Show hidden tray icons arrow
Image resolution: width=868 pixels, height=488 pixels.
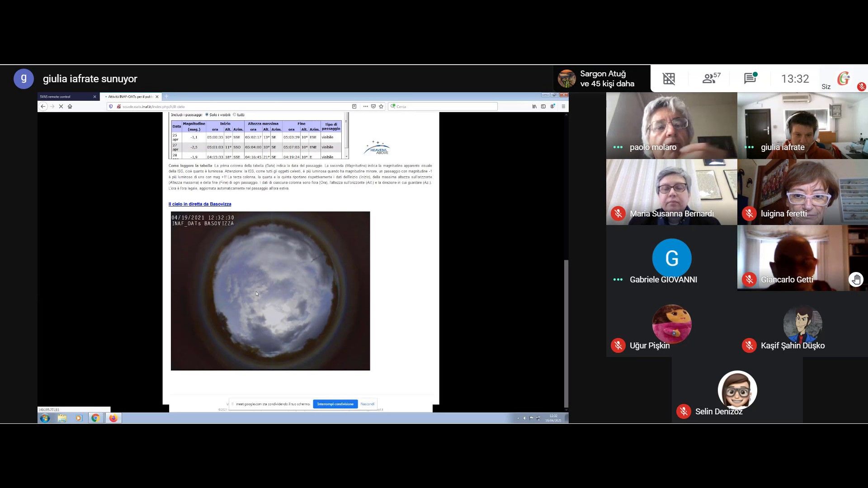518,418
